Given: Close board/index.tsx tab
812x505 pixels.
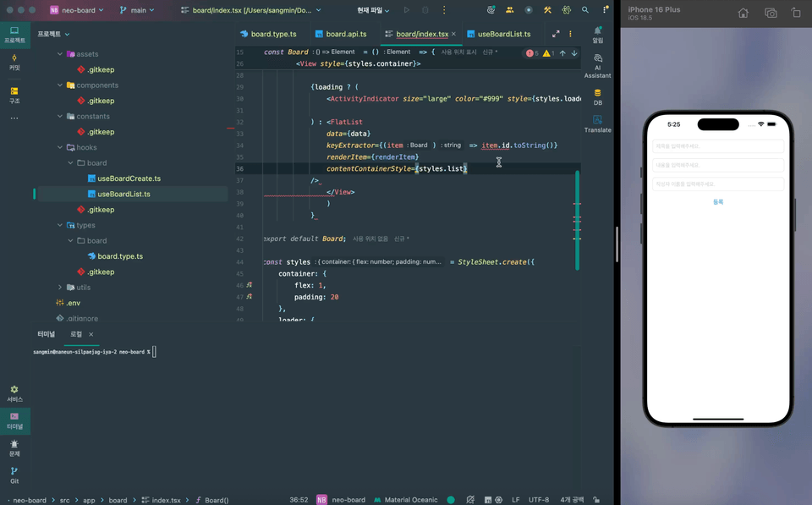Looking at the screenshot, I should (x=453, y=34).
